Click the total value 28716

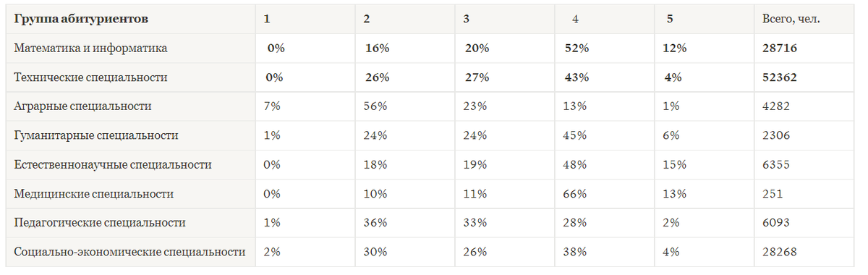(x=780, y=48)
